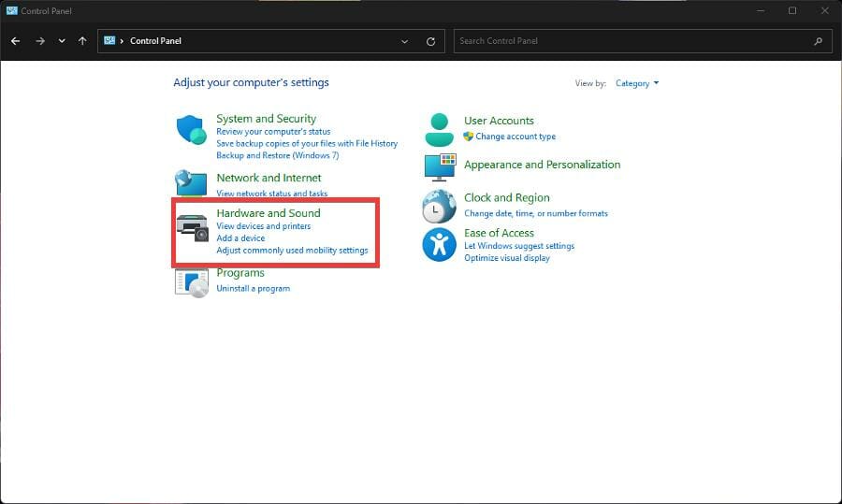Click the search magnifier icon

point(818,41)
